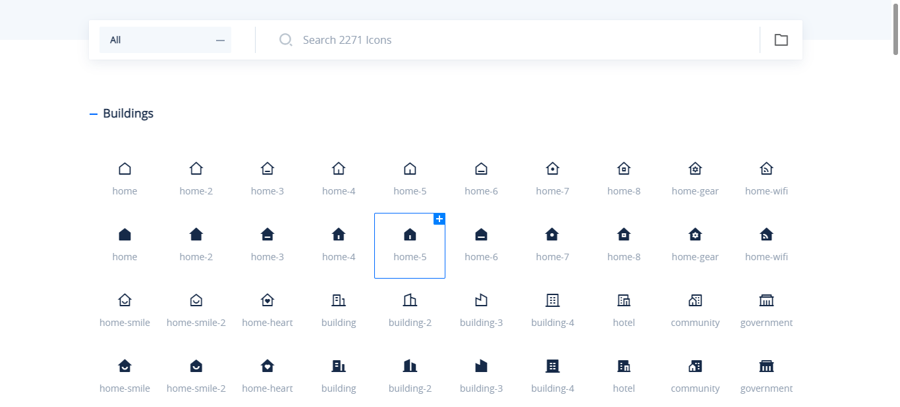This screenshot has height=407, width=900.
Task: Choose the filled home-3 icon
Action: (267, 234)
